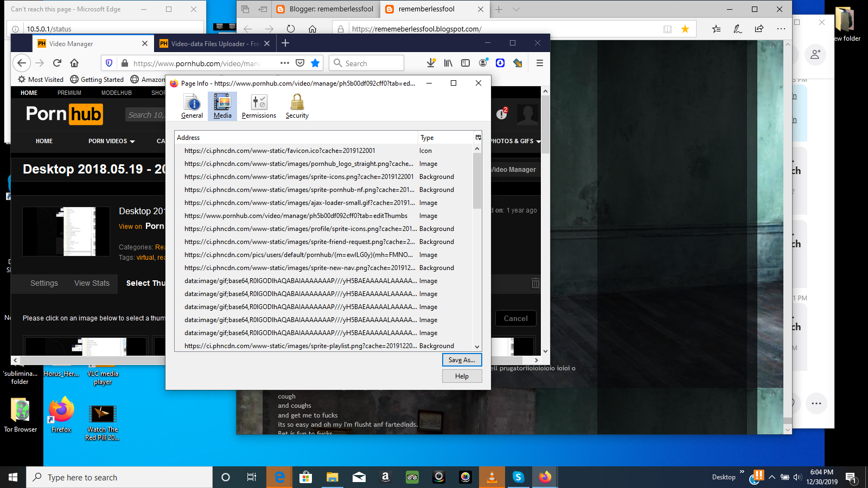This screenshot has height=488, width=868.
Task: Click the Edge add notes pen icon
Action: pos(737,29)
